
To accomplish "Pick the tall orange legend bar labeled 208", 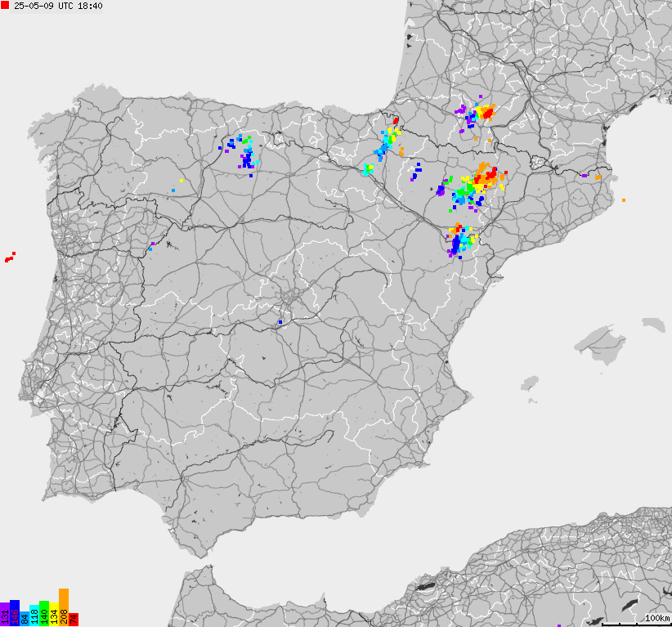I will pyautogui.click(x=64, y=607).
